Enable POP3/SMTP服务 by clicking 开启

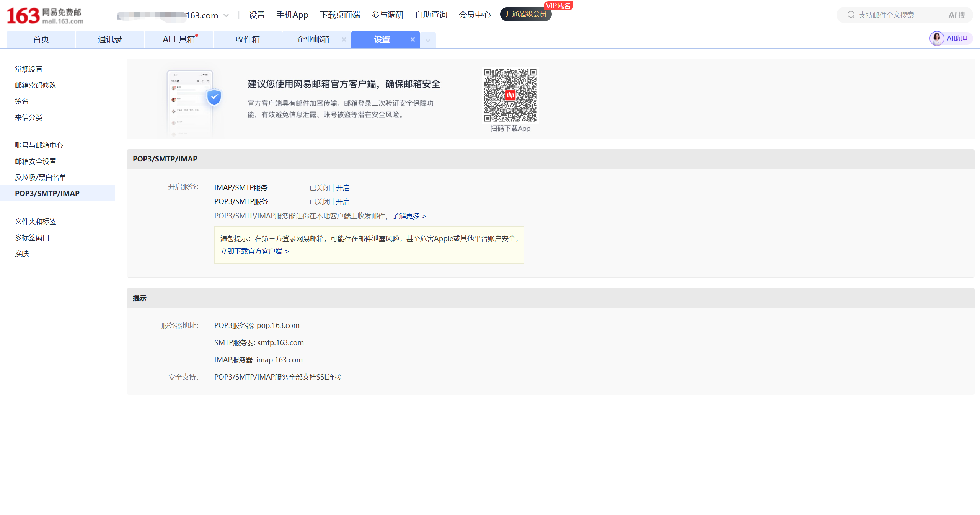342,201
